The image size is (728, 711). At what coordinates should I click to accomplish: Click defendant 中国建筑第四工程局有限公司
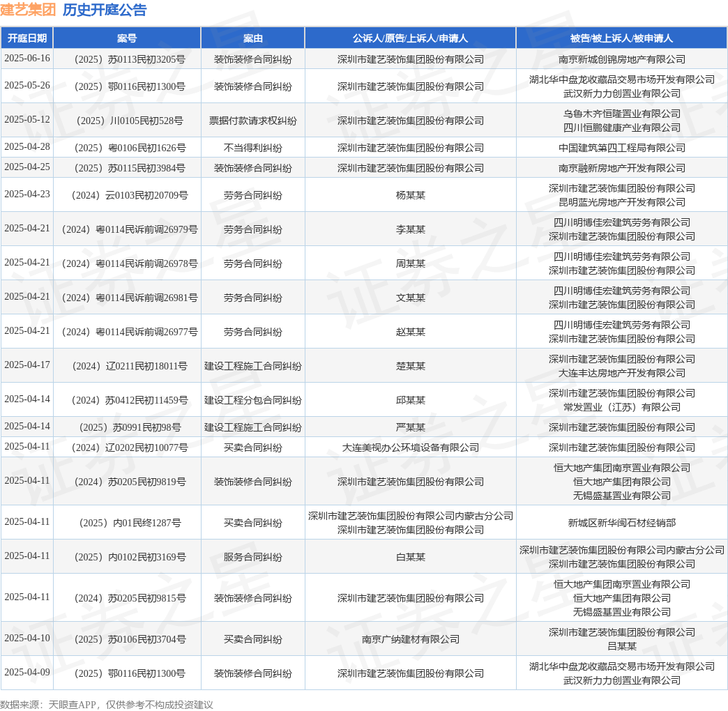pyautogui.click(x=622, y=148)
